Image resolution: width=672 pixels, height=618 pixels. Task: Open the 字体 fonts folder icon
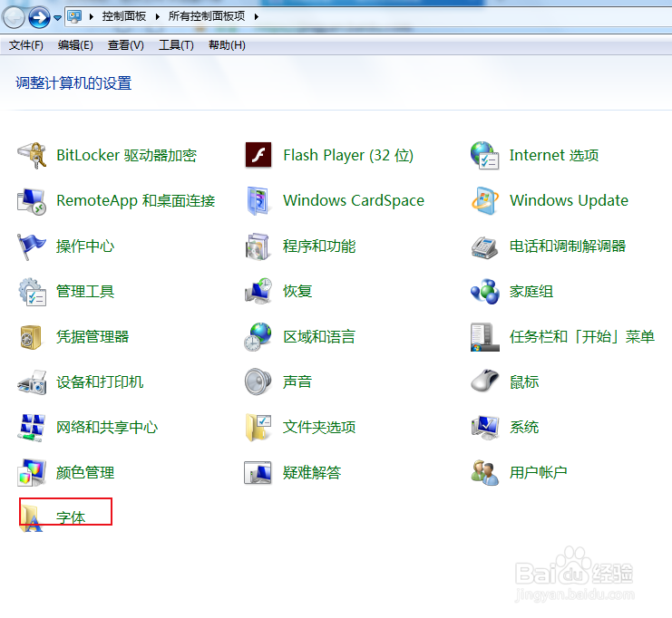coord(31,518)
